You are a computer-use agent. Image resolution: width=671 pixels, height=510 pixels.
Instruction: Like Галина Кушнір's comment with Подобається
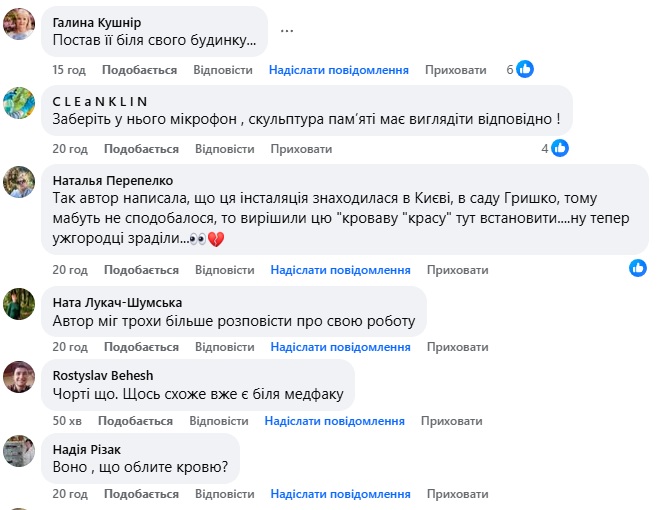pyautogui.click(x=140, y=70)
